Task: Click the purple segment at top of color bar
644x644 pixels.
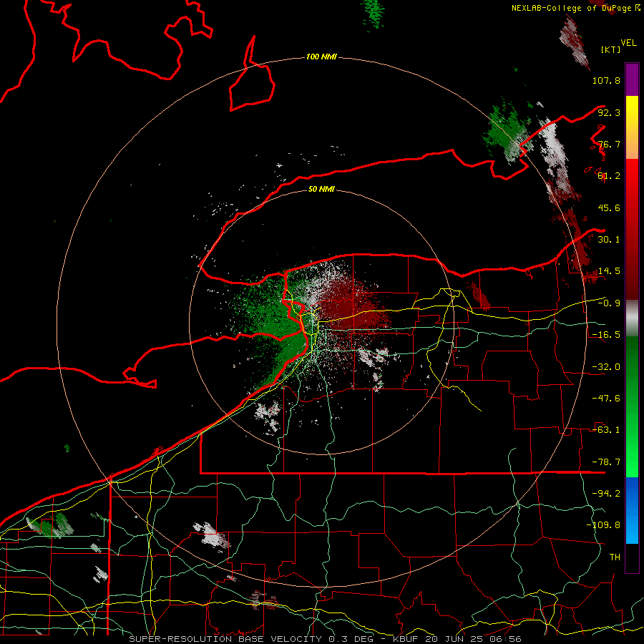Action: click(632, 79)
